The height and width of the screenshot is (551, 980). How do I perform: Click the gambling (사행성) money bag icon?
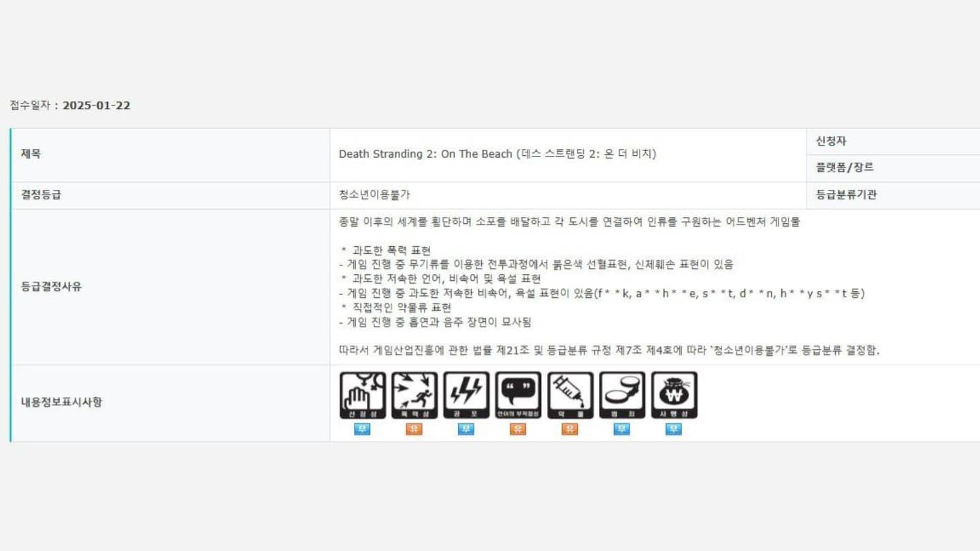point(674,395)
